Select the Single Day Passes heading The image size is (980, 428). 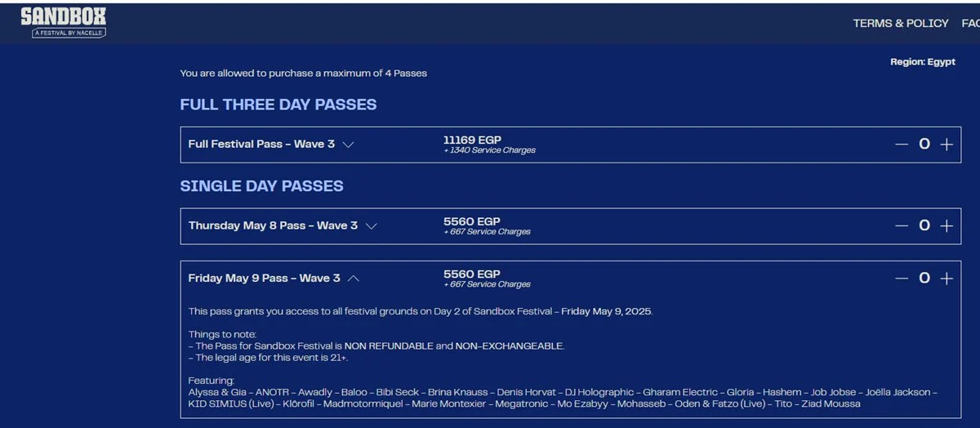[x=261, y=186]
